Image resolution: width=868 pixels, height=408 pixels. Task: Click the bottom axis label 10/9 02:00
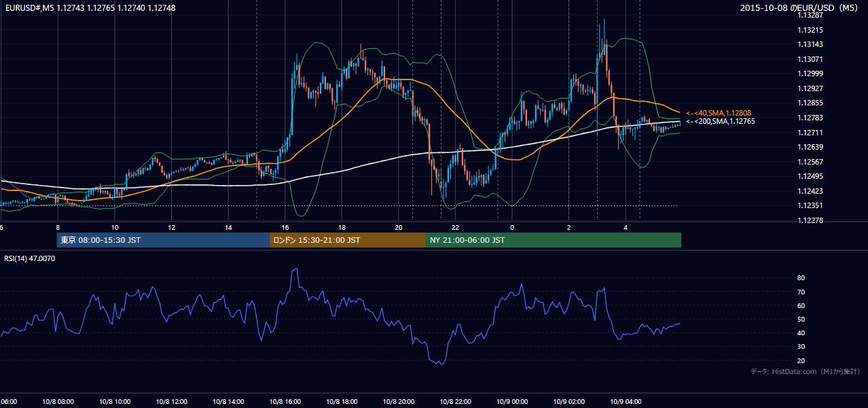coord(568,401)
